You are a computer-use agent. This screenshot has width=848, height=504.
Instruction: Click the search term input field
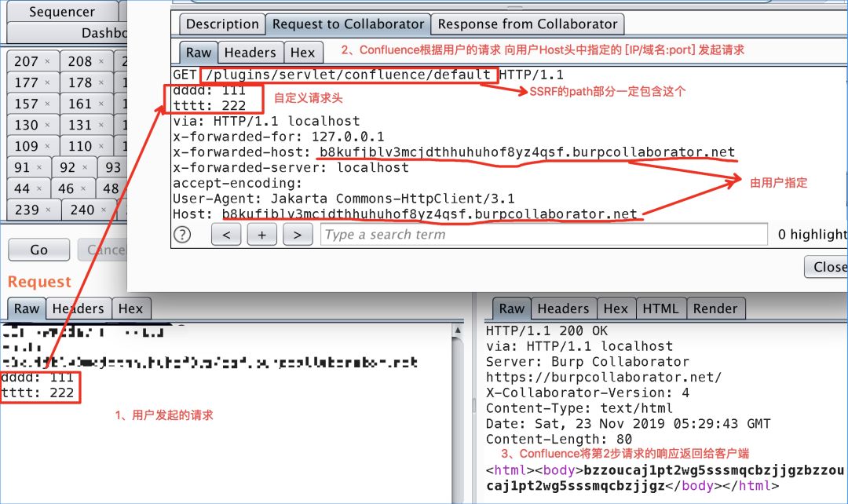[x=543, y=235]
